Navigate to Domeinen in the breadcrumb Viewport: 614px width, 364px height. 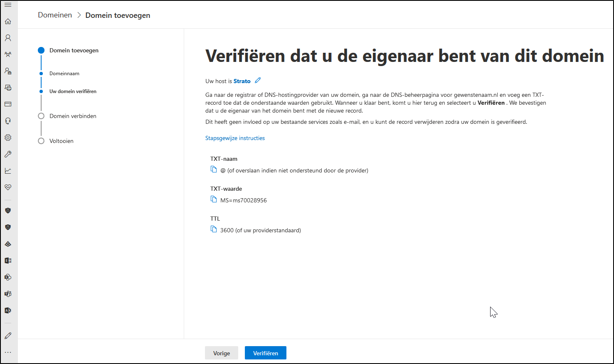pyautogui.click(x=54, y=15)
